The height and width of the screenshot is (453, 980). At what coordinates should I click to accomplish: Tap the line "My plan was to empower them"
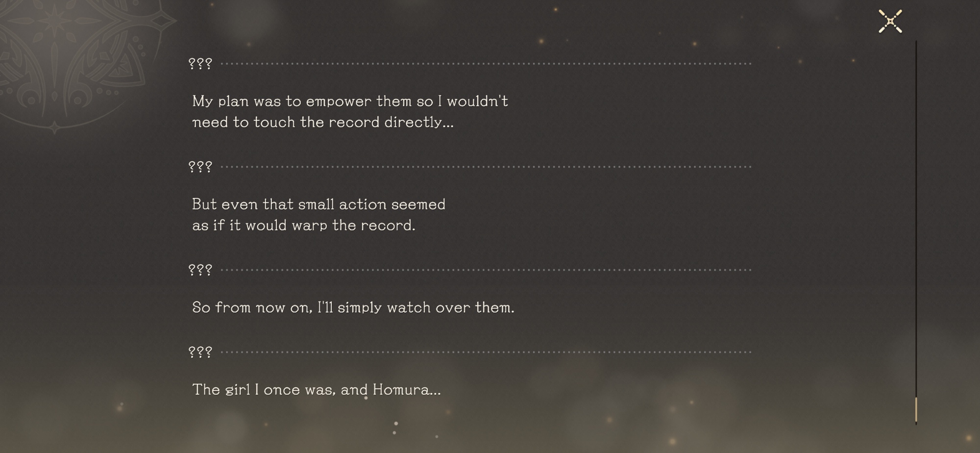pyautogui.click(x=350, y=101)
